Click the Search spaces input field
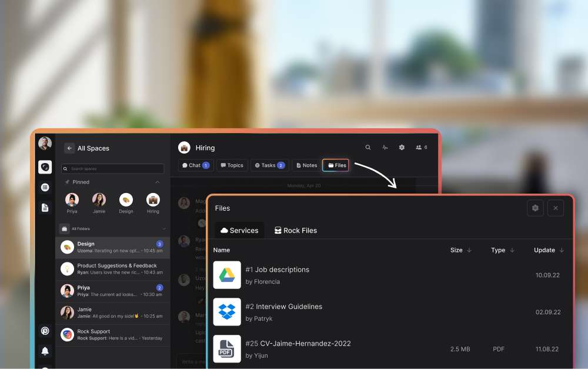 (x=113, y=169)
